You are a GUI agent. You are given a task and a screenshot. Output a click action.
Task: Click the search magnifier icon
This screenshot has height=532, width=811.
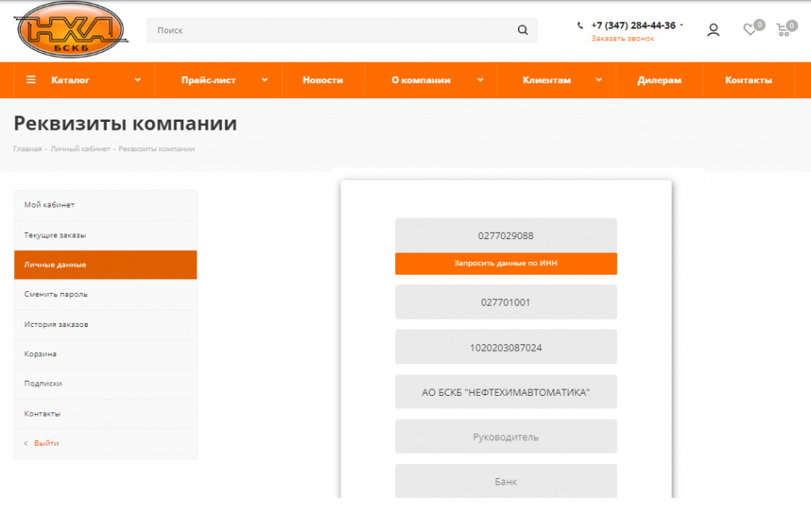pos(523,30)
